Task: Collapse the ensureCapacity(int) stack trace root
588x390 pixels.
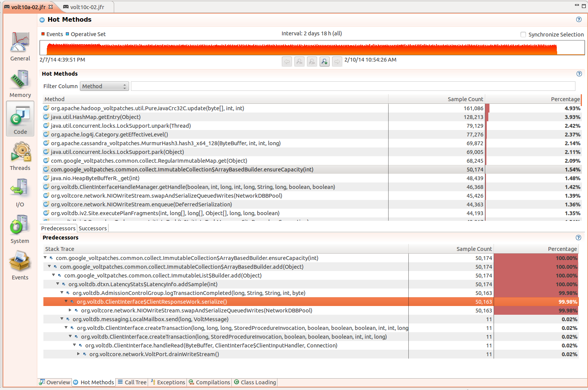Action: tap(45, 258)
